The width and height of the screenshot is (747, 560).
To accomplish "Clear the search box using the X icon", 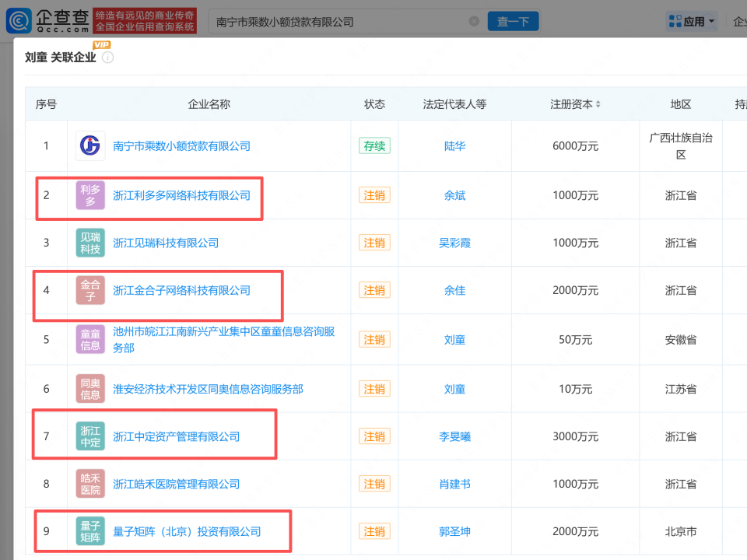I will point(475,21).
